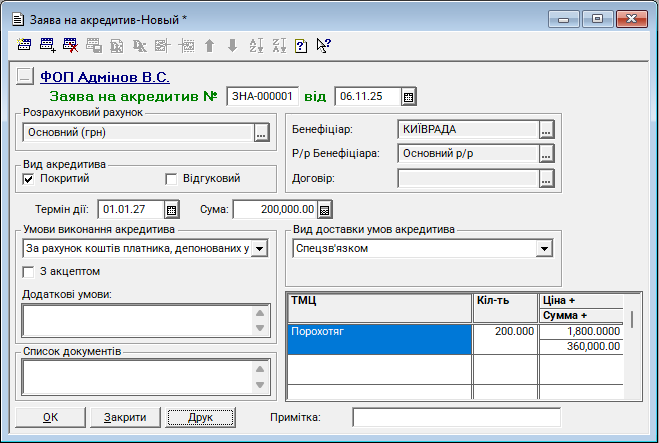
Task: Open help via the question mark icon
Action: point(300,45)
